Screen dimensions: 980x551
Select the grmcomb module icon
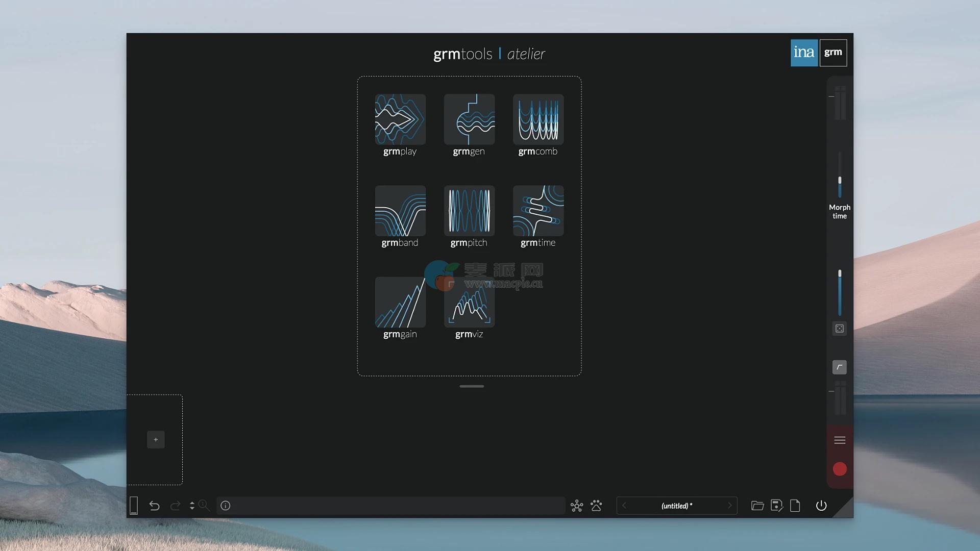tap(538, 119)
